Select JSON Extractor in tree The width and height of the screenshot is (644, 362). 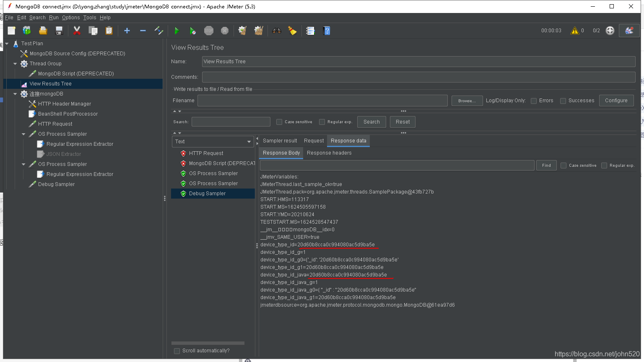coord(63,154)
